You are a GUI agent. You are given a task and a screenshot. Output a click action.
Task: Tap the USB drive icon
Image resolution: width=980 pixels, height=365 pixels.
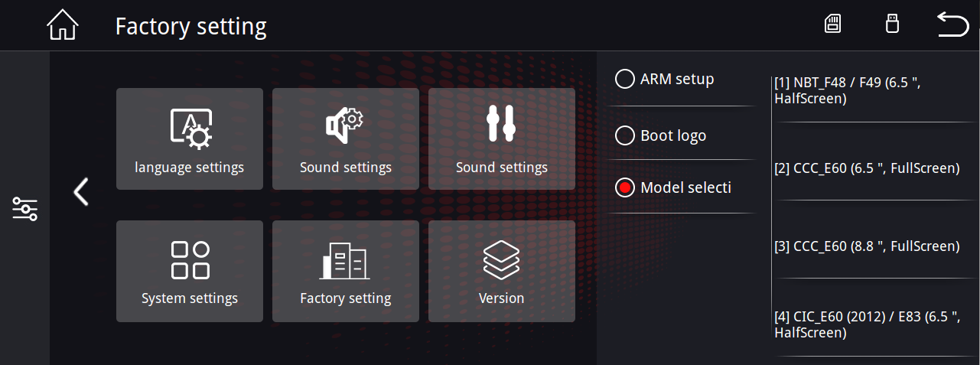[891, 24]
